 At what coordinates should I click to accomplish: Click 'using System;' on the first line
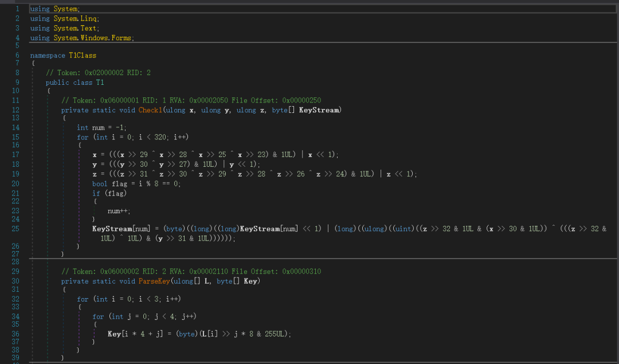(55, 9)
